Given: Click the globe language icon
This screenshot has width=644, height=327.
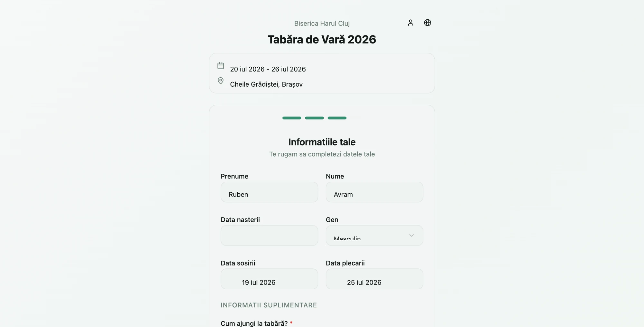Looking at the screenshot, I should click(x=427, y=23).
